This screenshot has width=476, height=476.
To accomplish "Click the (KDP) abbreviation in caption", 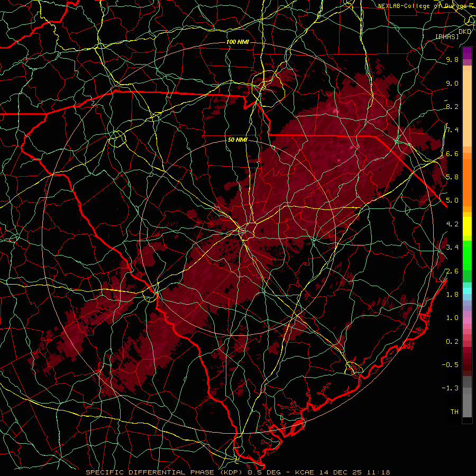I will (231, 472).
